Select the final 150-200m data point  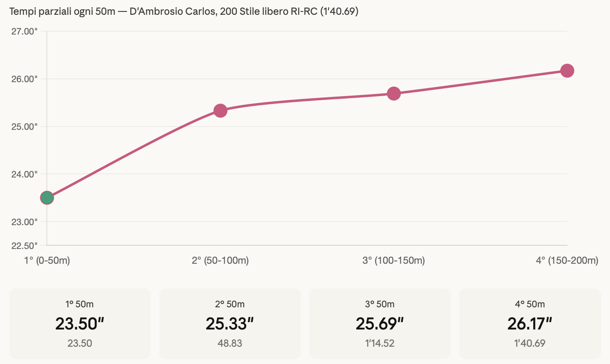pyautogui.click(x=567, y=71)
